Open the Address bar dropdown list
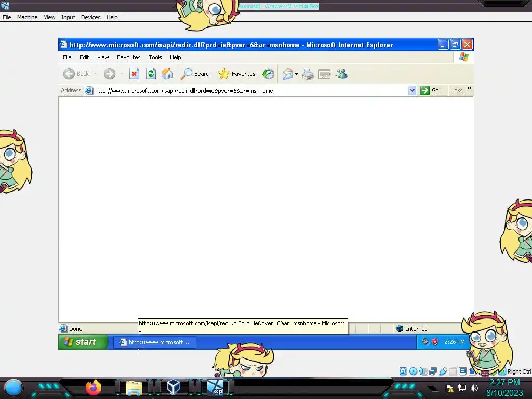Viewport: 532px width, 399px height. tap(412, 90)
